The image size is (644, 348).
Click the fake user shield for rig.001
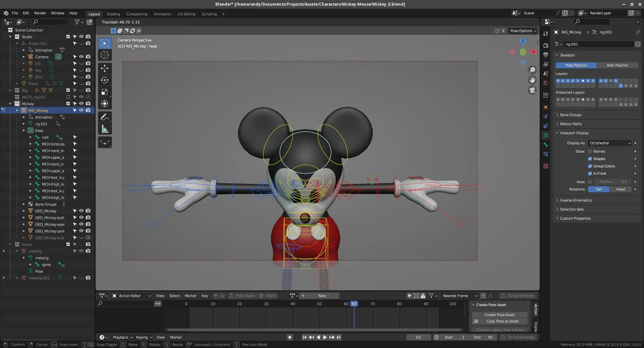click(638, 44)
